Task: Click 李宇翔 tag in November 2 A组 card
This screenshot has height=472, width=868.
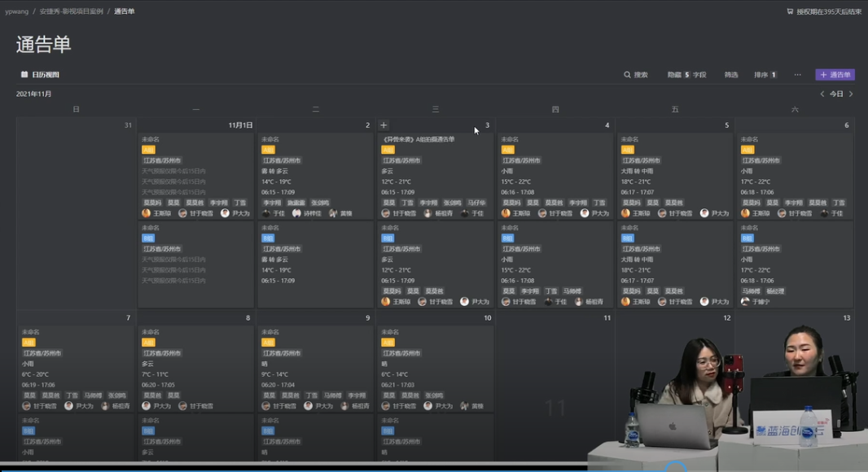Action: tap(272, 203)
